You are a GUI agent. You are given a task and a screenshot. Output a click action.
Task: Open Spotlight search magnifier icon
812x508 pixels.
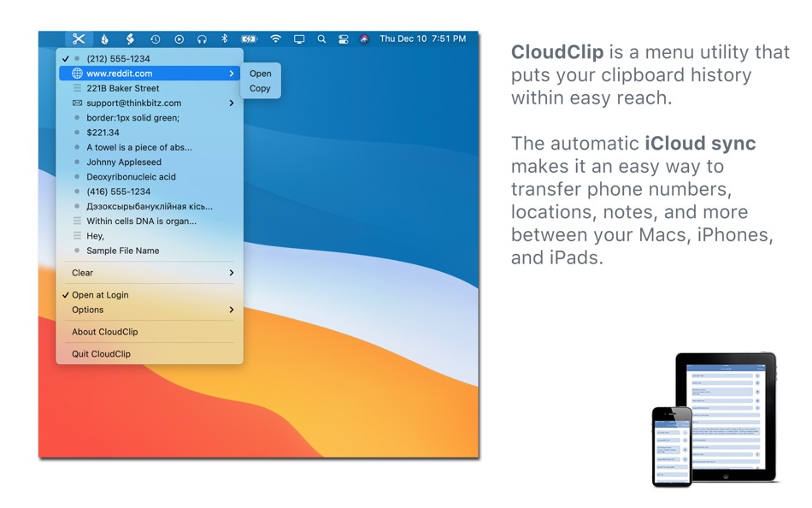pyautogui.click(x=321, y=38)
